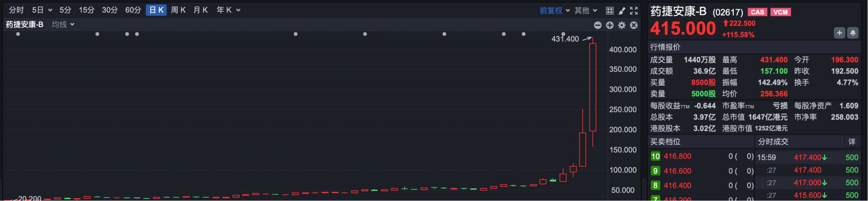The width and height of the screenshot is (868, 201).
Task: Open the 均线 moving average dropdown
Action: (63, 24)
